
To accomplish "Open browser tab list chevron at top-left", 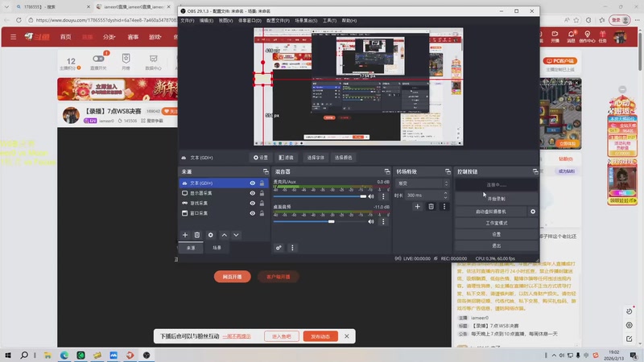I will coord(6,6).
